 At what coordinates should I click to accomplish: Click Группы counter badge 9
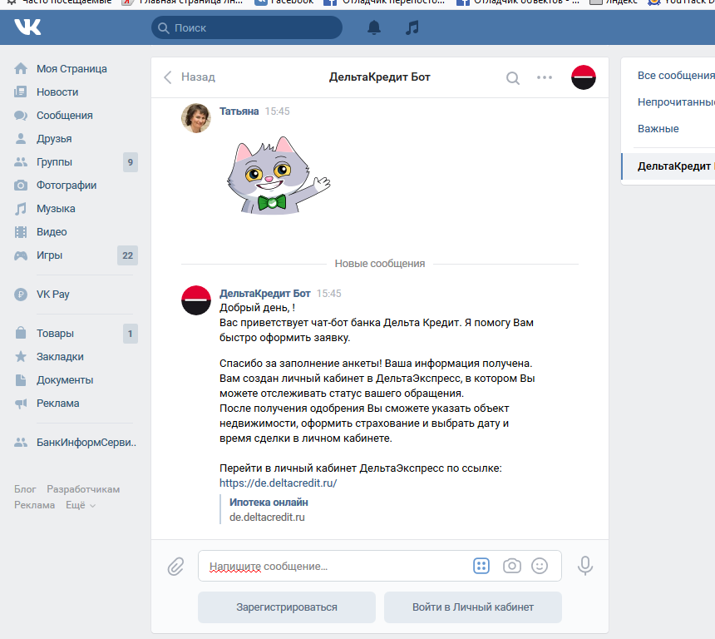[130, 162]
